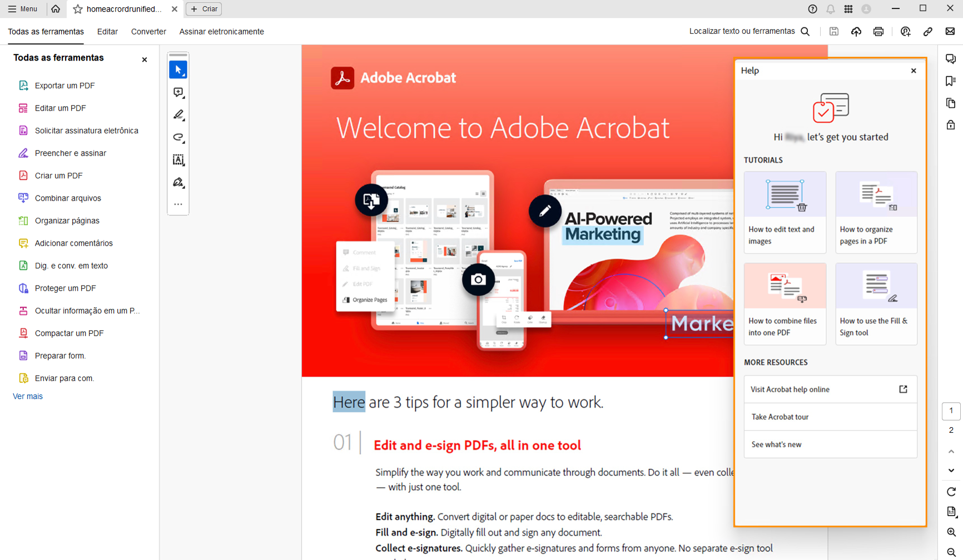The height and width of the screenshot is (560, 963).
Task: Activate the text box tool
Action: (x=178, y=160)
